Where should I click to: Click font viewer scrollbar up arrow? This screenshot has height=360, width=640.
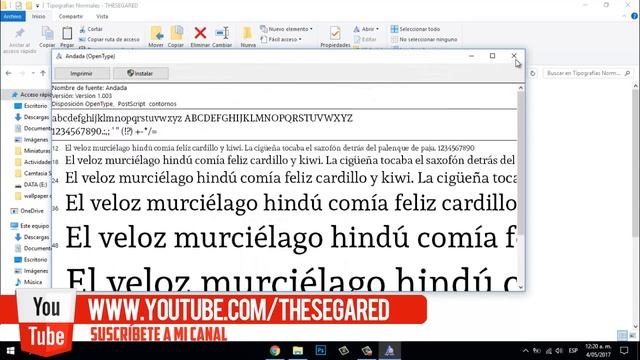pos(520,88)
